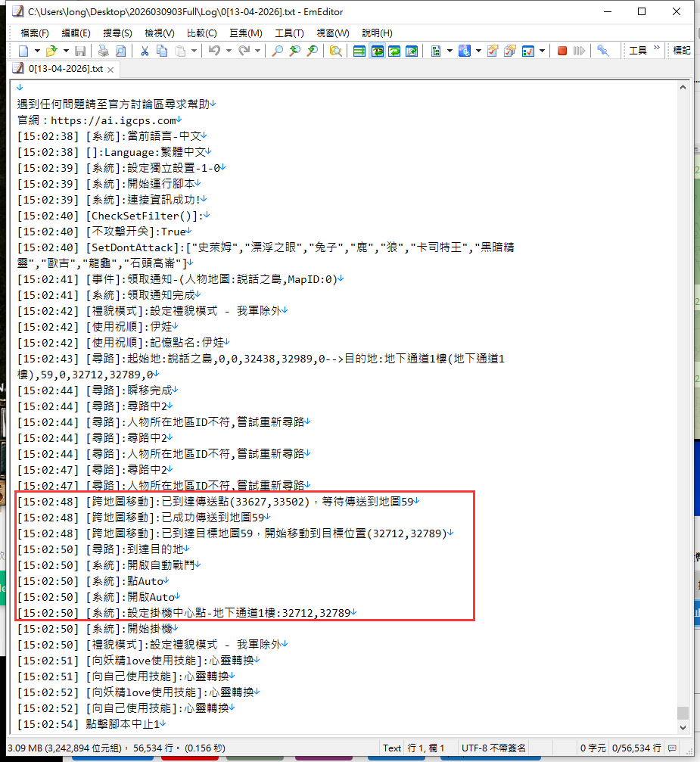Open the 比較(C) menu
This screenshot has width=700, height=762.
click(202, 33)
